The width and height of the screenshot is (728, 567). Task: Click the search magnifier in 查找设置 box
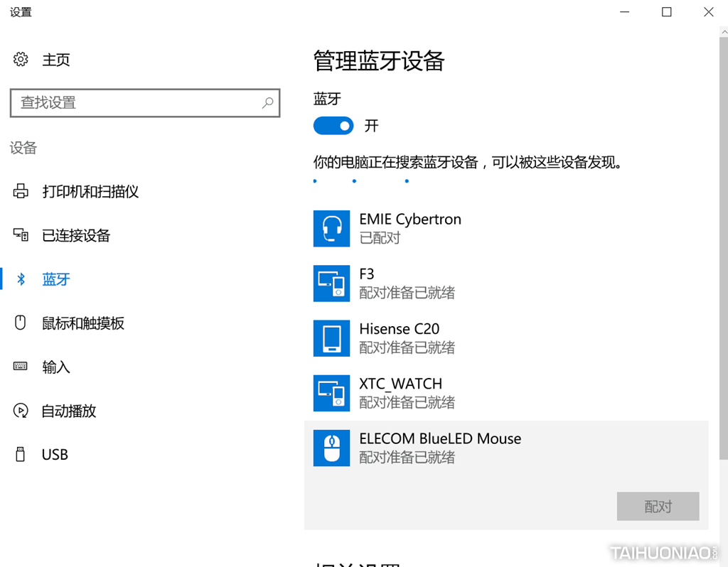[268, 103]
